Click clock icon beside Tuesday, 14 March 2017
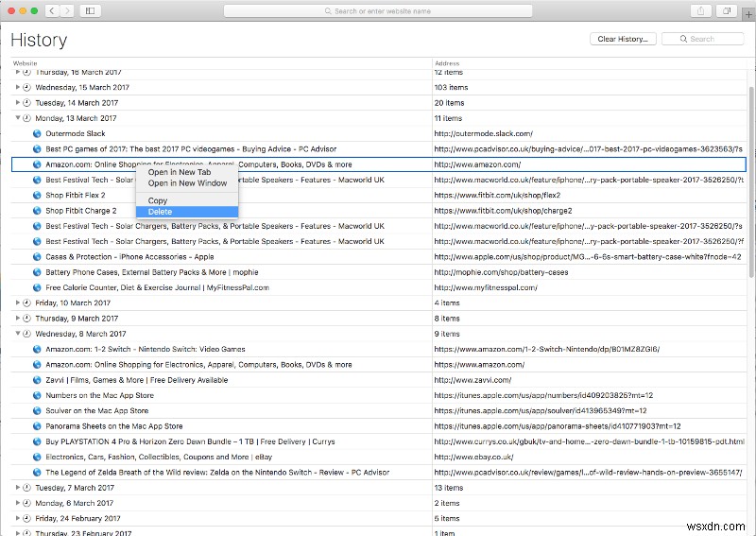 point(27,103)
